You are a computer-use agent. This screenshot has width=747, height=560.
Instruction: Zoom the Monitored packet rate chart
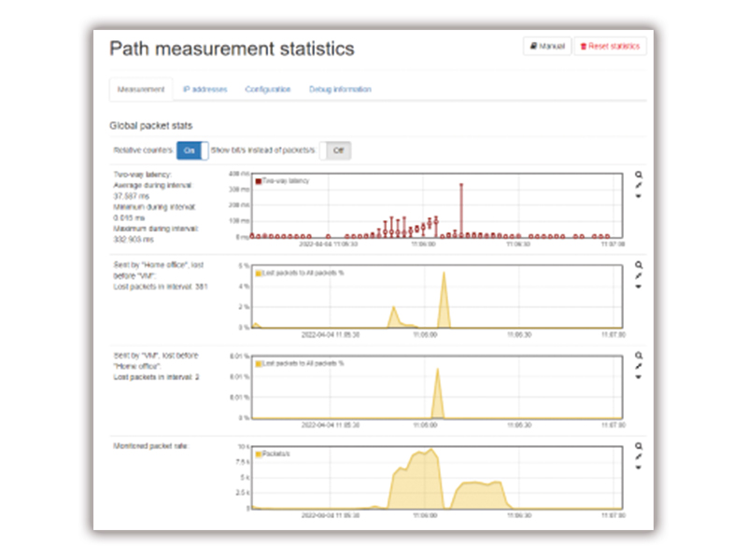pos(639,446)
